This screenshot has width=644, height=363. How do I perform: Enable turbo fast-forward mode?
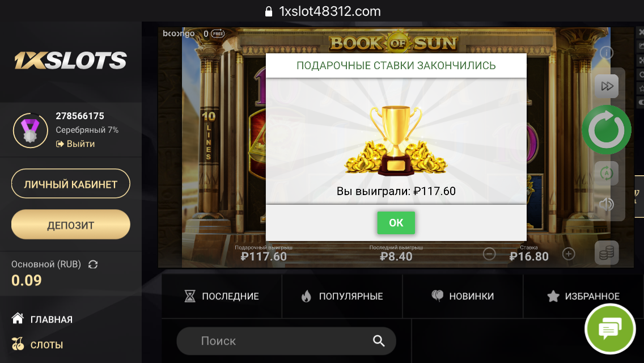tap(607, 86)
